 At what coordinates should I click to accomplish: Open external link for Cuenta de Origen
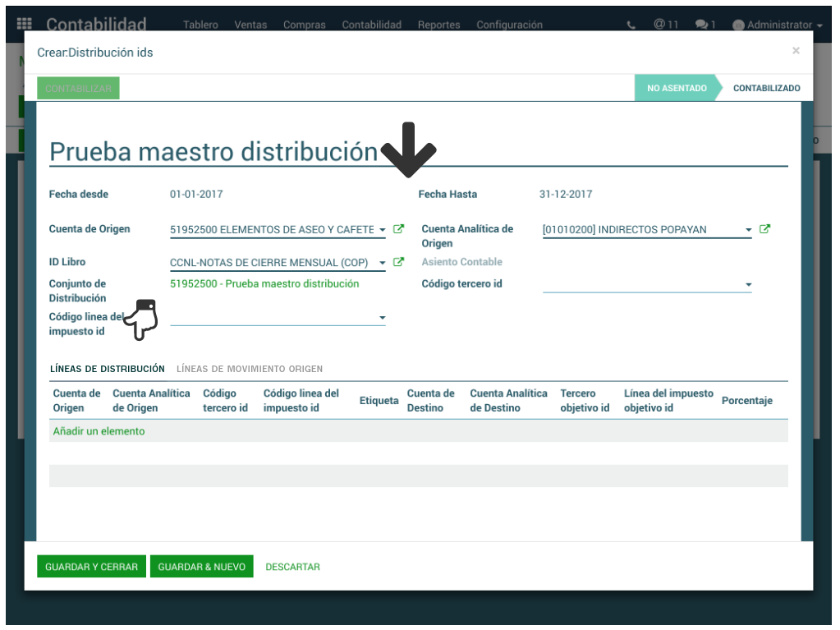399,229
